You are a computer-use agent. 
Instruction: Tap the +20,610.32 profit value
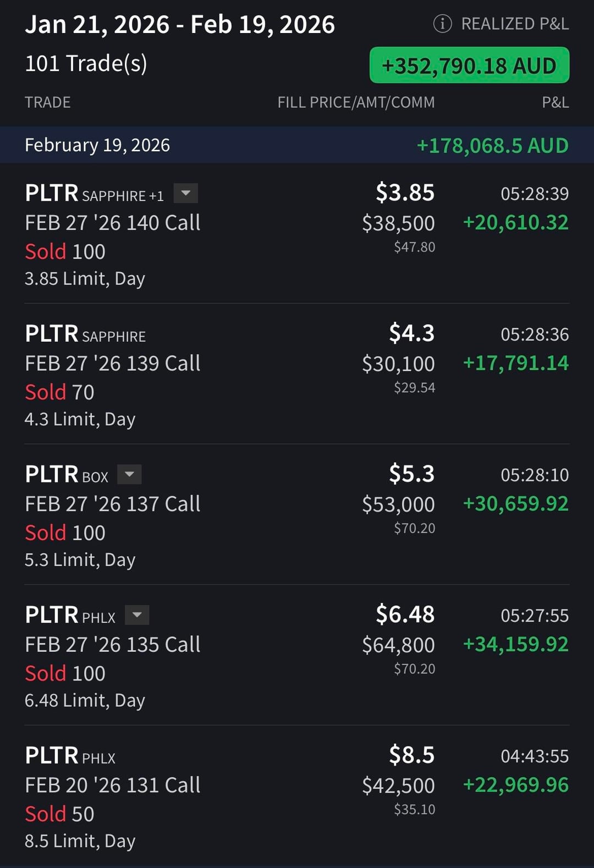click(x=515, y=223)
